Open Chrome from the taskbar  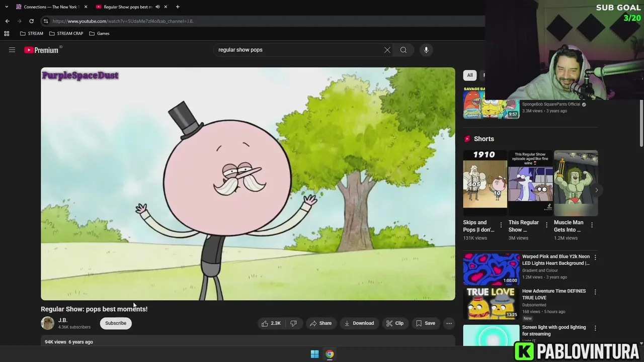tap(330, 354)
